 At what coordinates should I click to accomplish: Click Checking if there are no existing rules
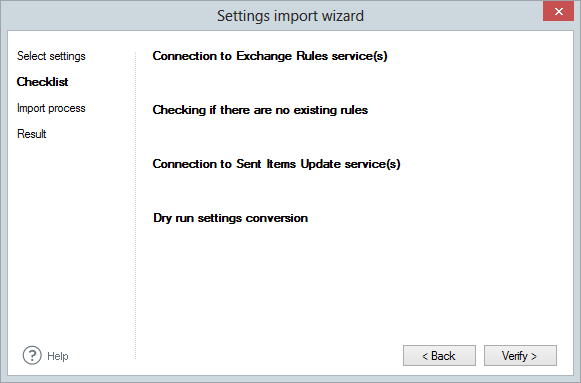click(x=260, y=110)
